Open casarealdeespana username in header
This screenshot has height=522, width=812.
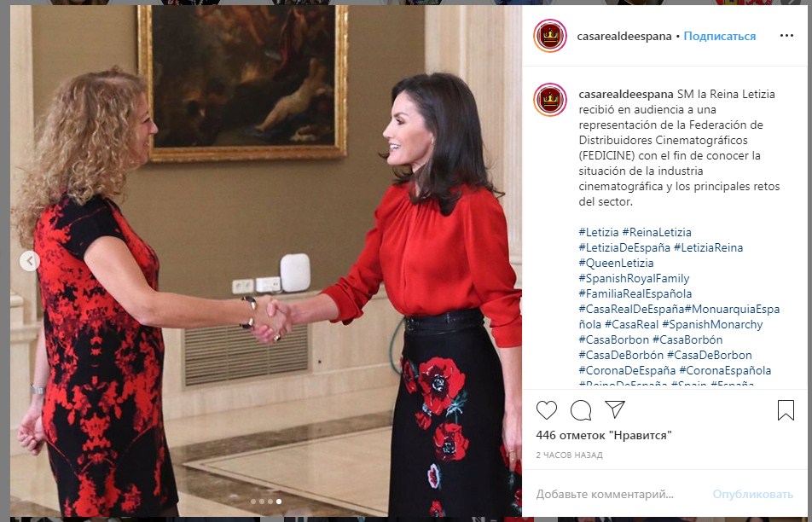[624, 36]
